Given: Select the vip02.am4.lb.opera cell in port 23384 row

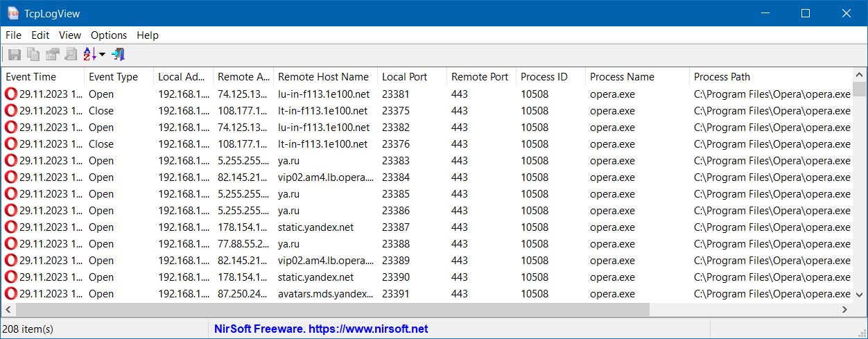Looking at the screenshot, I should (325, 177).
